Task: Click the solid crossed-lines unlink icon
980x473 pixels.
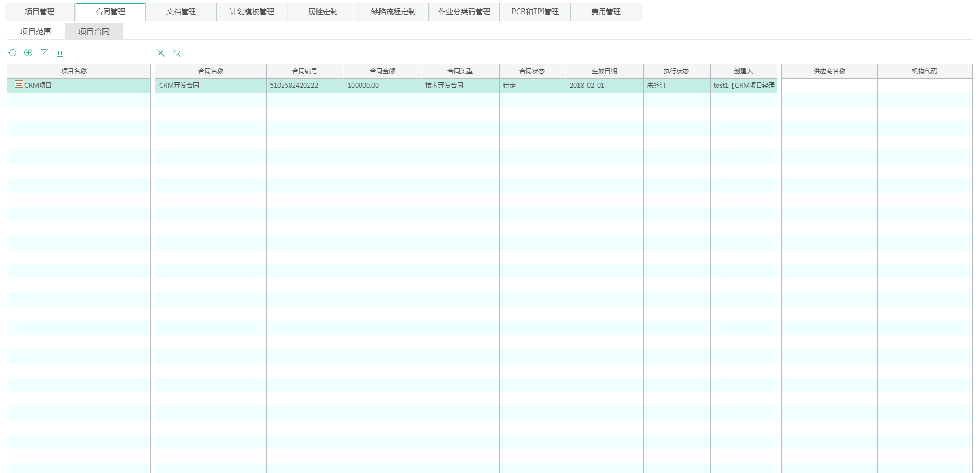Action: click(161, 53)
